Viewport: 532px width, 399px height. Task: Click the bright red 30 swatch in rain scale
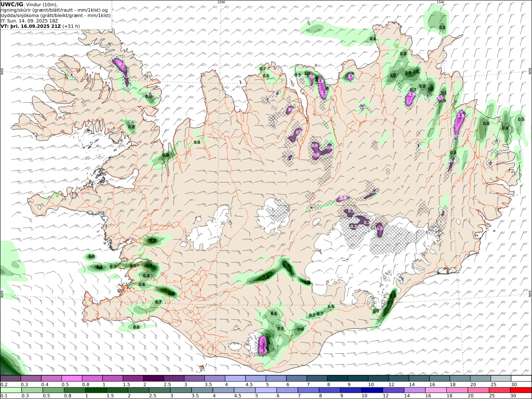click(x=521, y=390)
